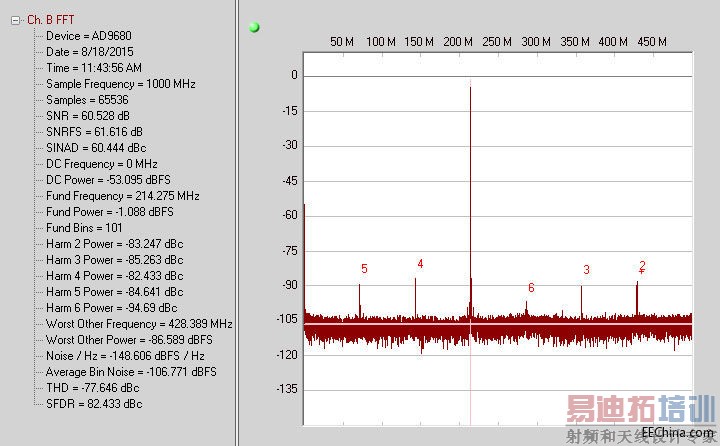Screen dimensions: 720x446
Task: Select the Device = AD9680 row
Action: 89,36
